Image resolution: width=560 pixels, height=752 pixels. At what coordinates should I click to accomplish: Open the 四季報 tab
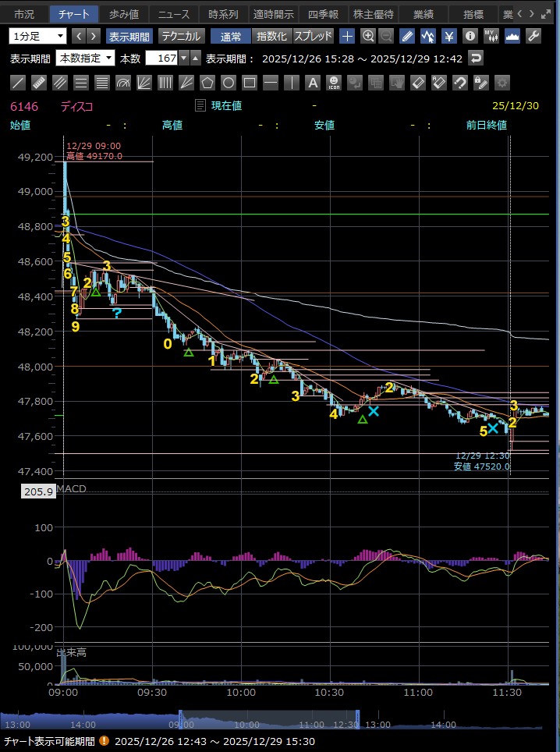323,14
